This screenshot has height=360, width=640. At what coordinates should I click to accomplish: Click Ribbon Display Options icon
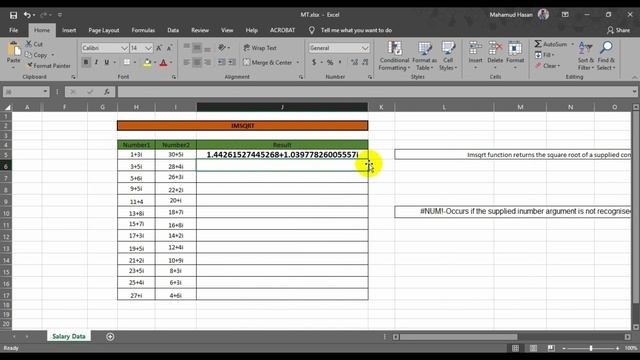coord(565,15)
